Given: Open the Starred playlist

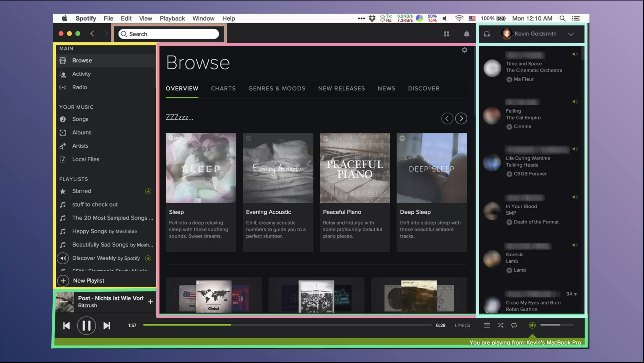Looking at the screenshot, I should click(x=82, y=191).
